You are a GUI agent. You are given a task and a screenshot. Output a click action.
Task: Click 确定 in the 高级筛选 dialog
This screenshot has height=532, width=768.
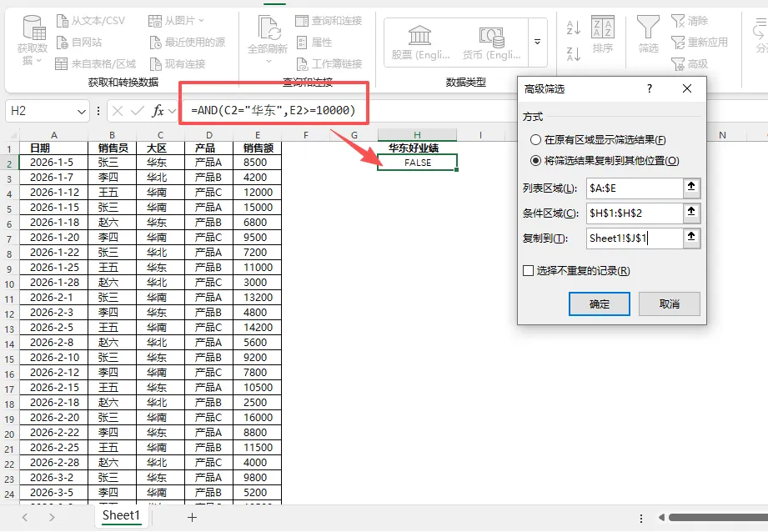pos(599,304)
